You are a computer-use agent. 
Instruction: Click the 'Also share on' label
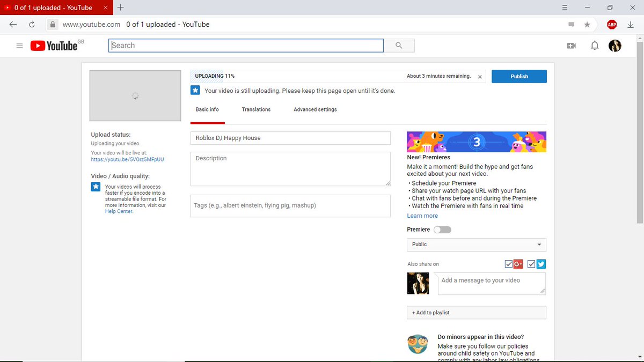[x=423, y=264]
